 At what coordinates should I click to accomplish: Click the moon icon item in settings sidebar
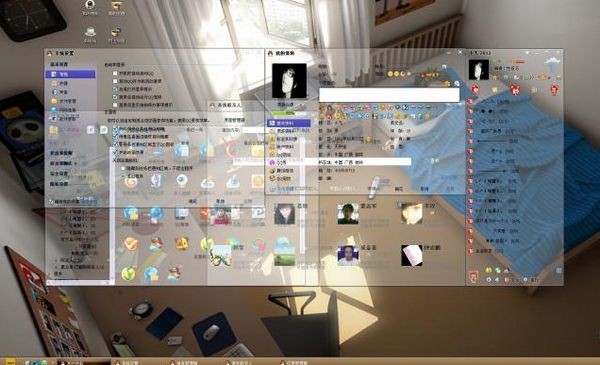pos(54,92)
